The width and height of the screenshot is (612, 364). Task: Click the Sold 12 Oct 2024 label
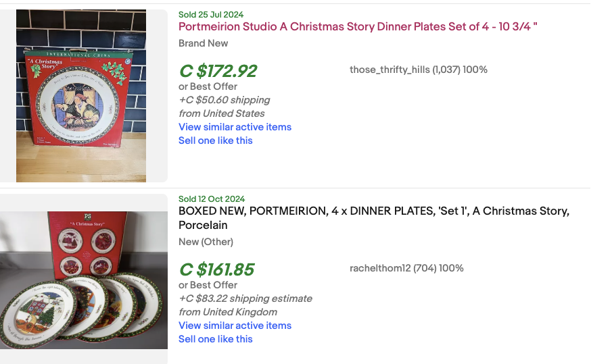pyautogui.click(x=212, y=199)
